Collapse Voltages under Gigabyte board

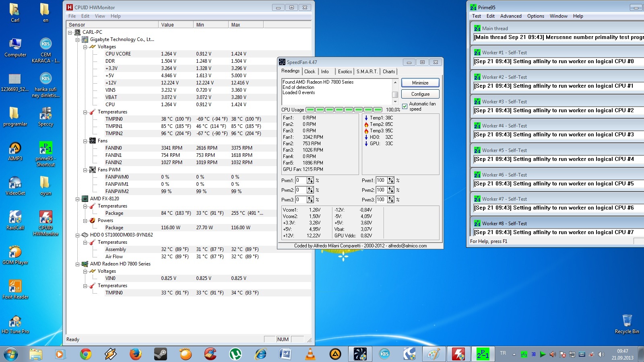coord(85,47)
